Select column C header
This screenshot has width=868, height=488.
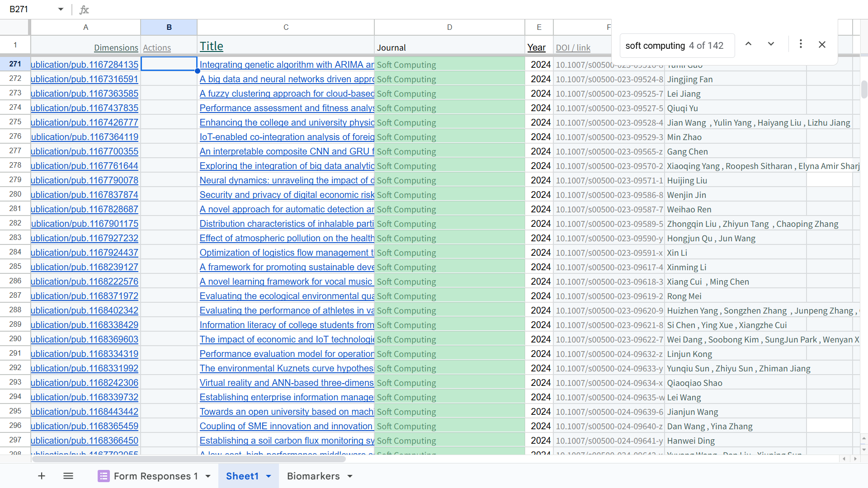pyautogui.click(x=286, y=27)
